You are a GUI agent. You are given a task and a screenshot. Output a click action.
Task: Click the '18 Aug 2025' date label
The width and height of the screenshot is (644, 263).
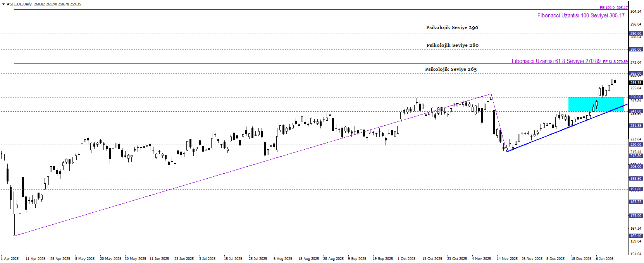[x=308, y=259]
